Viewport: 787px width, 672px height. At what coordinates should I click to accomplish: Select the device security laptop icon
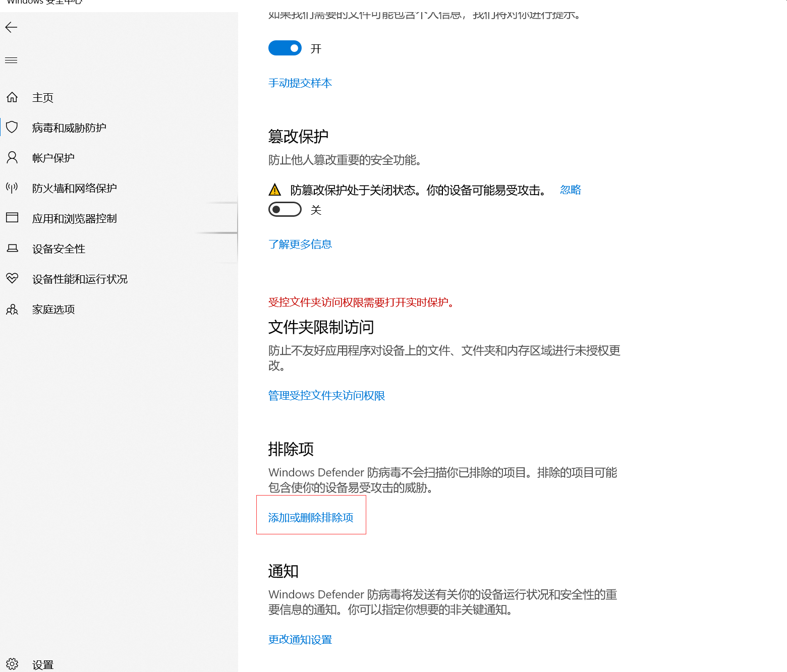coord(12,249)
